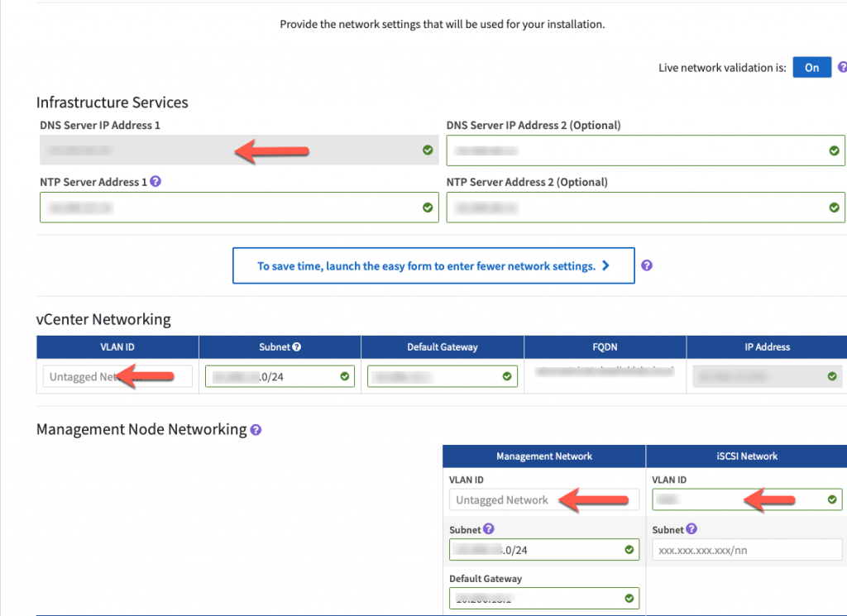847x616 pixels.
Task: Select the iSCSI Network VLAN ID input
Action: [x=747, y=499]
